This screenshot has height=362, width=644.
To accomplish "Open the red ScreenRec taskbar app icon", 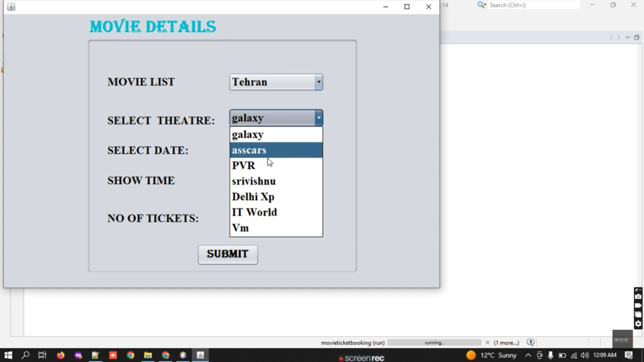I will 113,355.
